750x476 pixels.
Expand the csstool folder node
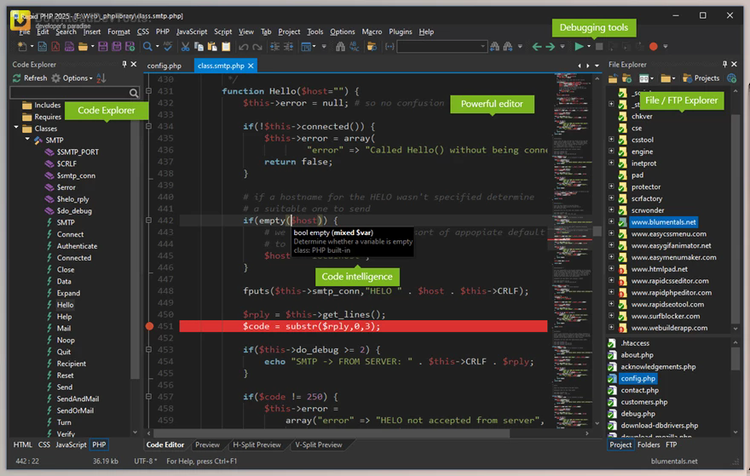click(x=611, y=139)
